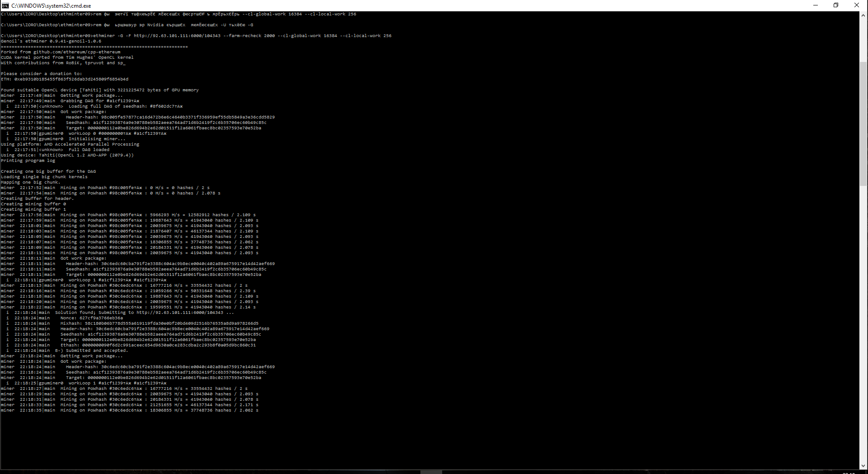
Task: Close the cmd.exe window
Action: (x=856, y=5)
